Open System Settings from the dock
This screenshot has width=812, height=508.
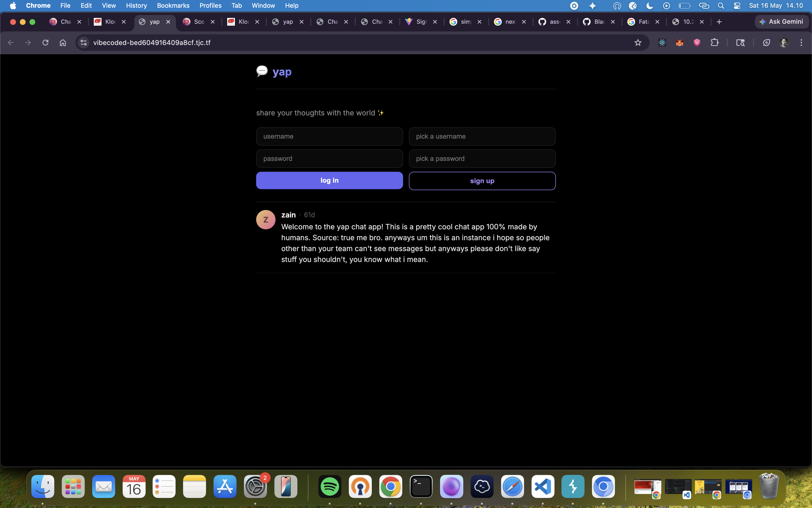click(255, 486)
